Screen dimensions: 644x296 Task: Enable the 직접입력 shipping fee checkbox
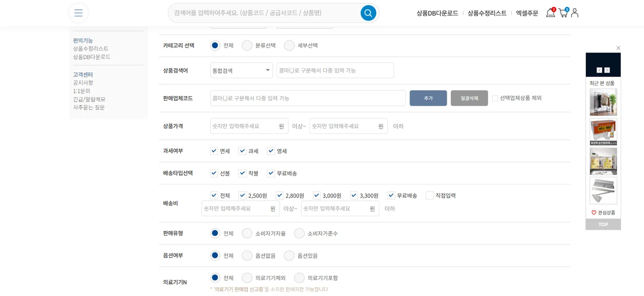click(x=429, y=195)
